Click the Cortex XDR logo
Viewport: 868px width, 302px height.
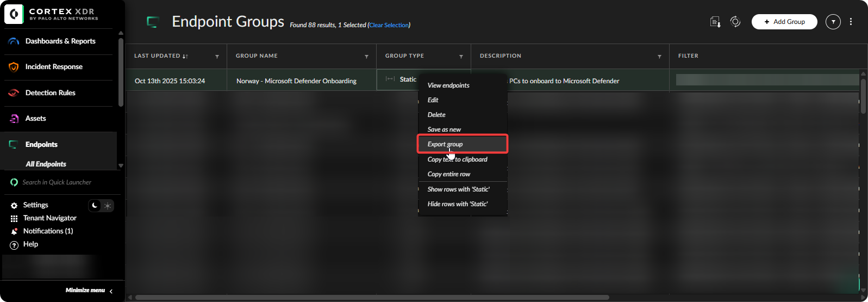click(14, 14)
